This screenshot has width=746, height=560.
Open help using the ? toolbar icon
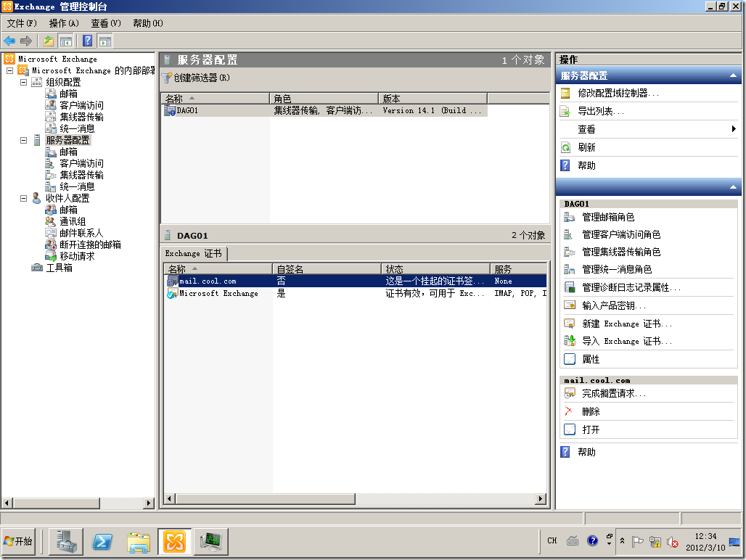[87, 41]
